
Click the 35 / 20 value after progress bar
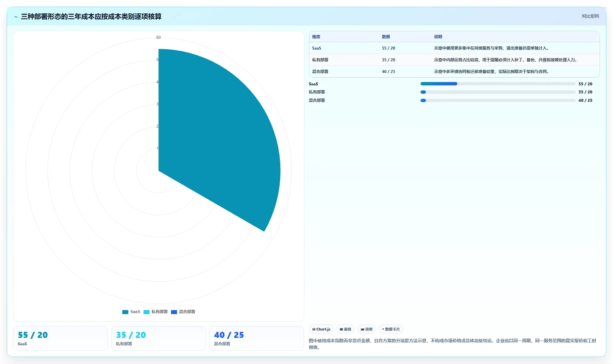(585, 92)
